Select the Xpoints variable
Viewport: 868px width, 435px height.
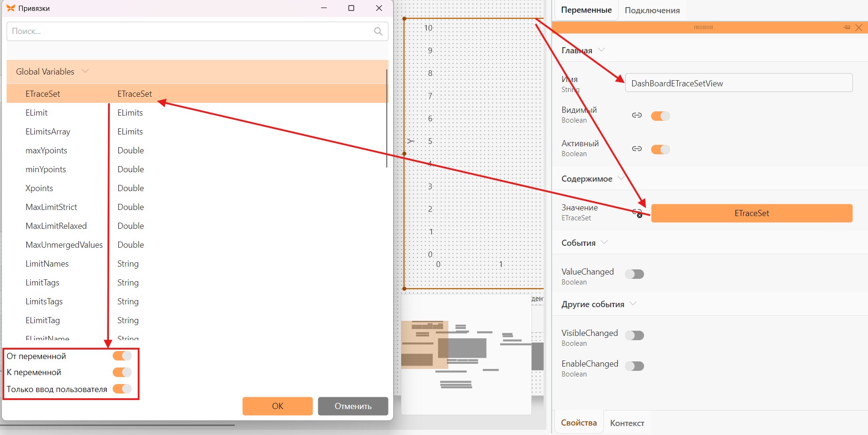tap(197, 188)
